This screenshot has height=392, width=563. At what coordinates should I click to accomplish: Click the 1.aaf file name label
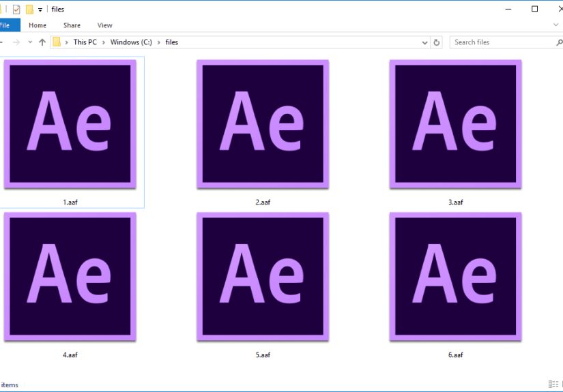pyautogui.click(x=70, y=202)
